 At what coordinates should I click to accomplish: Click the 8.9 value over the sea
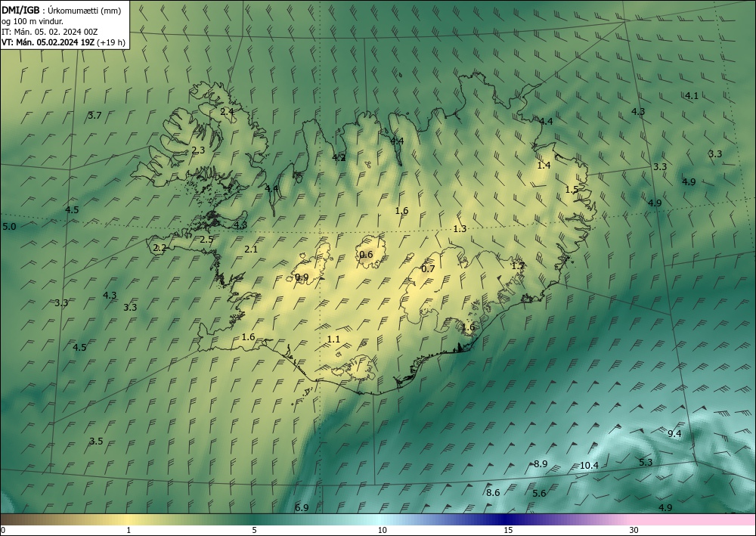point(541,463)
